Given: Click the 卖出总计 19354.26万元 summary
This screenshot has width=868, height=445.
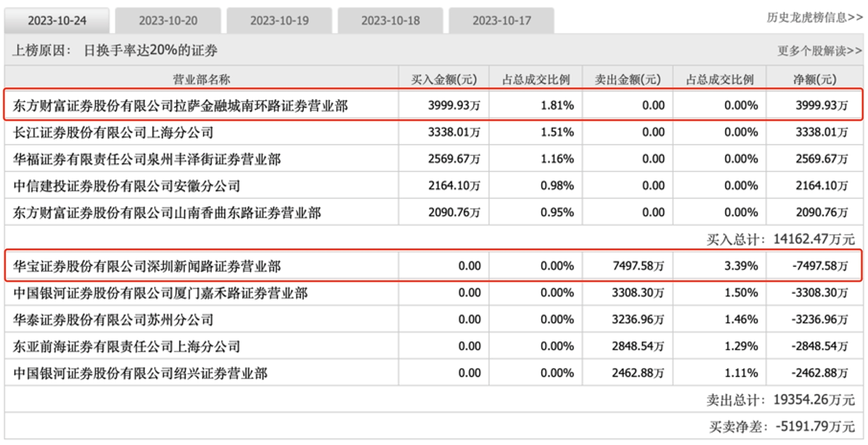Looking at the screenshot, I should click(x=780, y=400).
